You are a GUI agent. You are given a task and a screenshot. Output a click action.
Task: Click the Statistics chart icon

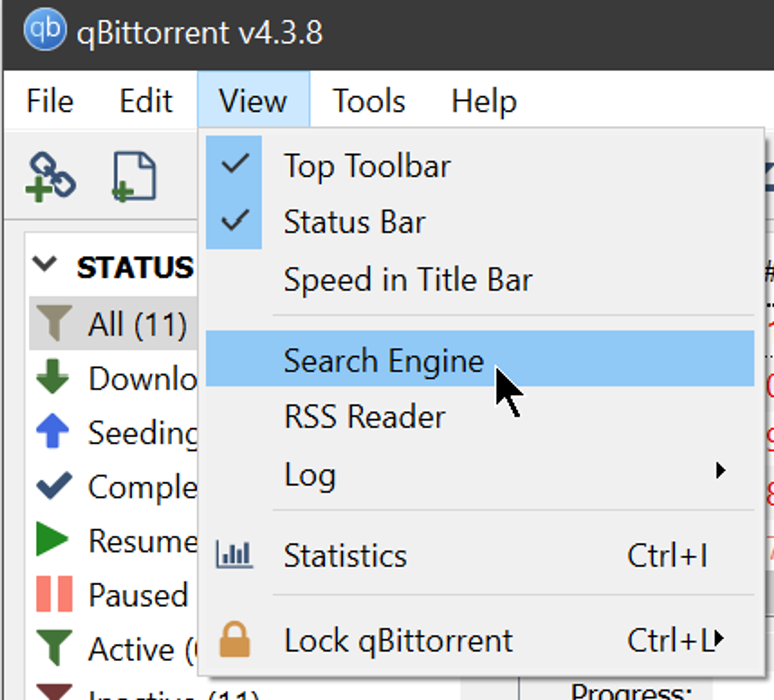pyautogui.click(x=235, y=554)
